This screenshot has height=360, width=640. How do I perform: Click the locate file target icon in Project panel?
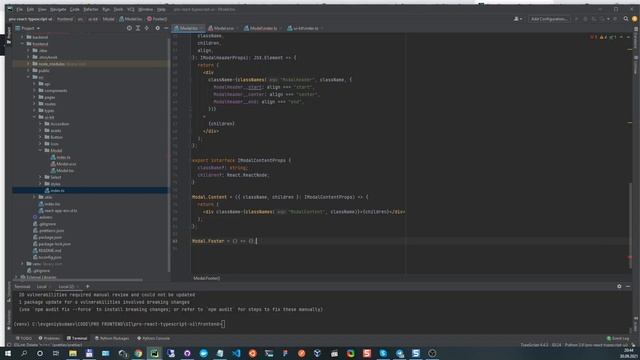tap(129, 28)
